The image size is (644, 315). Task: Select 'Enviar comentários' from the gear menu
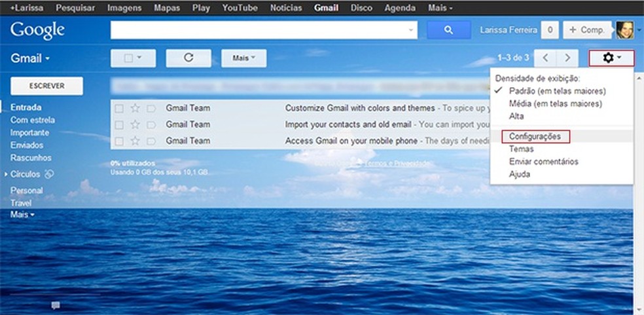click(x=543, y=162)
